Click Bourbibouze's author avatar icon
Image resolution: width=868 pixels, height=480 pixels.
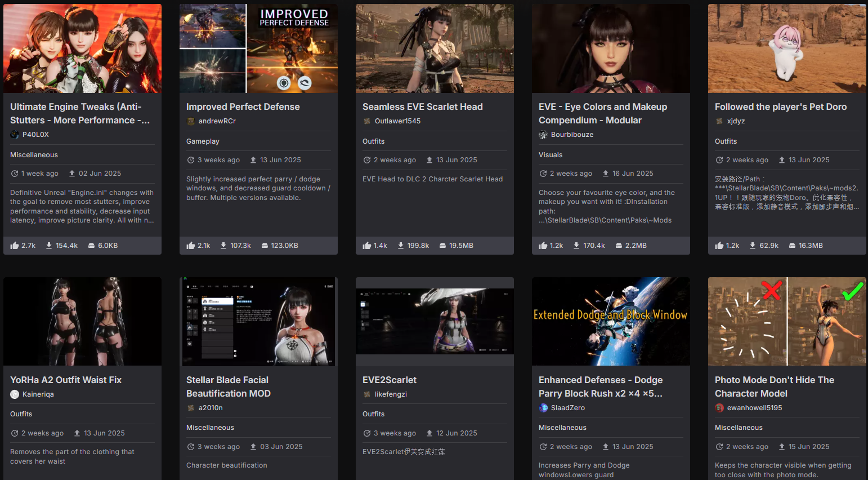(x=543, y=135)
